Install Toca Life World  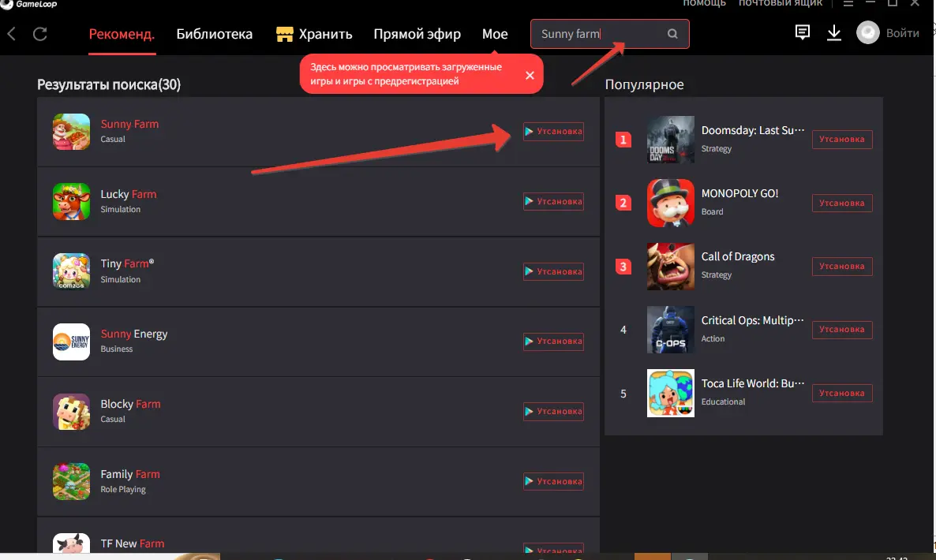coord(841,393)
